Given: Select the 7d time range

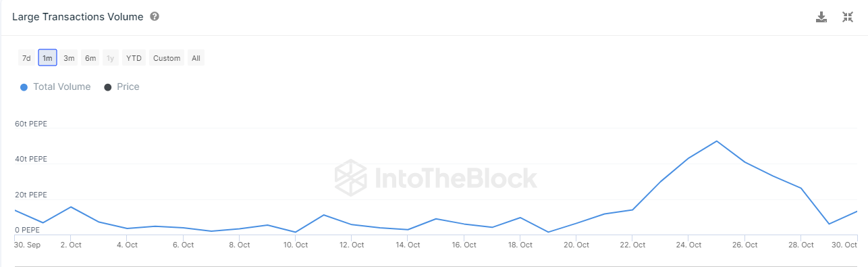Looking at the screenshot, I should 26,58.
